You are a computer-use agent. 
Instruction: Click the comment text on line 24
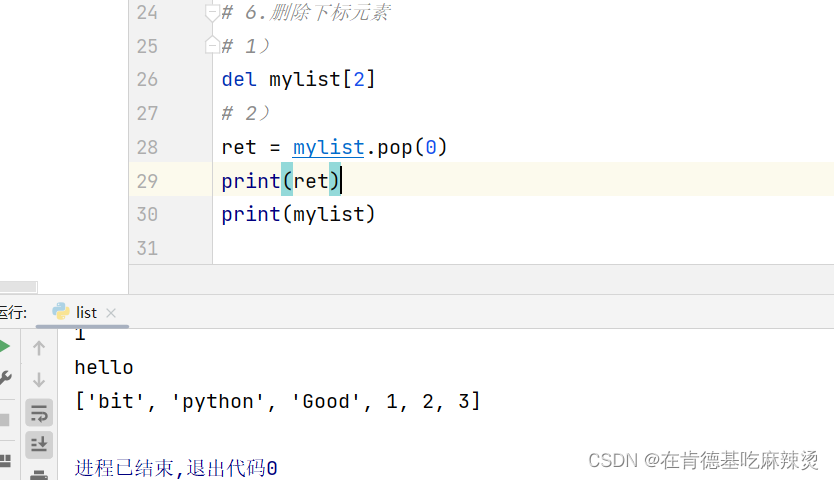(306, 12)
